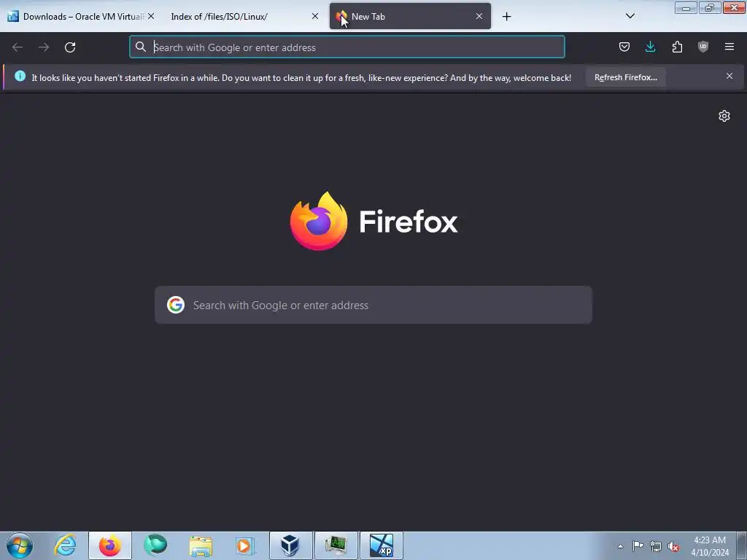Image resolution: width=747 pixels, height=560 pixels.
Task: Show hidden system tray icons
Action: coord(620,546)
